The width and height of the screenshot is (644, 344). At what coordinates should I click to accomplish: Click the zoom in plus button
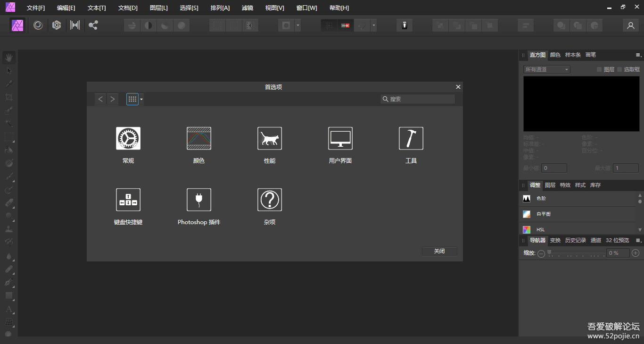(636, 253)
